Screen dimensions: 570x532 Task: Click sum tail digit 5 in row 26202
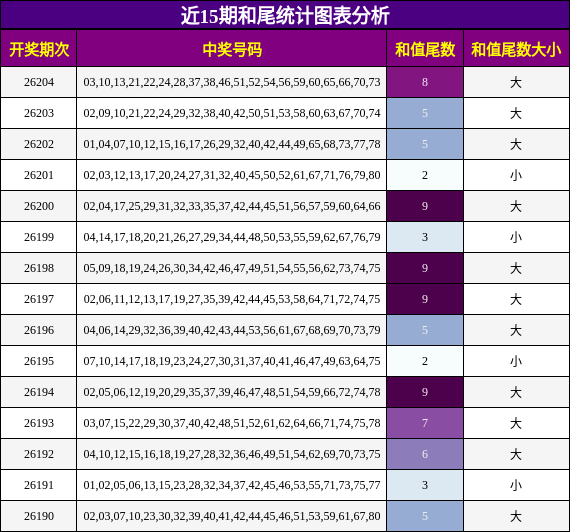click(425, 144)
